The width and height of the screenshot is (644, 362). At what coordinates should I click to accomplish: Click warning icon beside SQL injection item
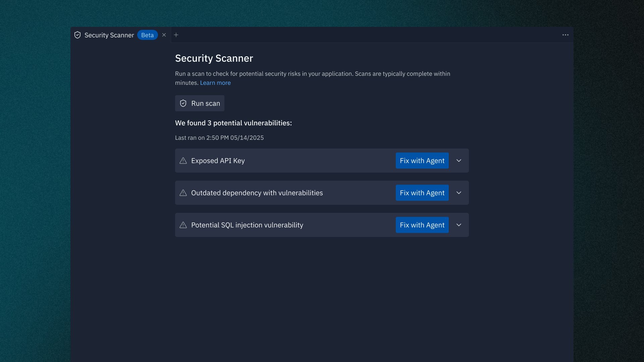183,225
